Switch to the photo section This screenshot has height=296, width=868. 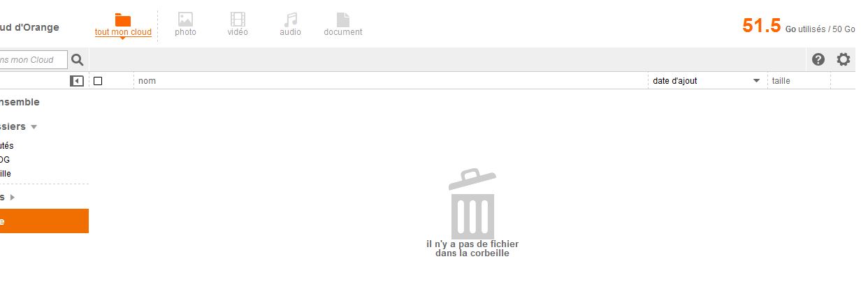(x=185, y=25)
